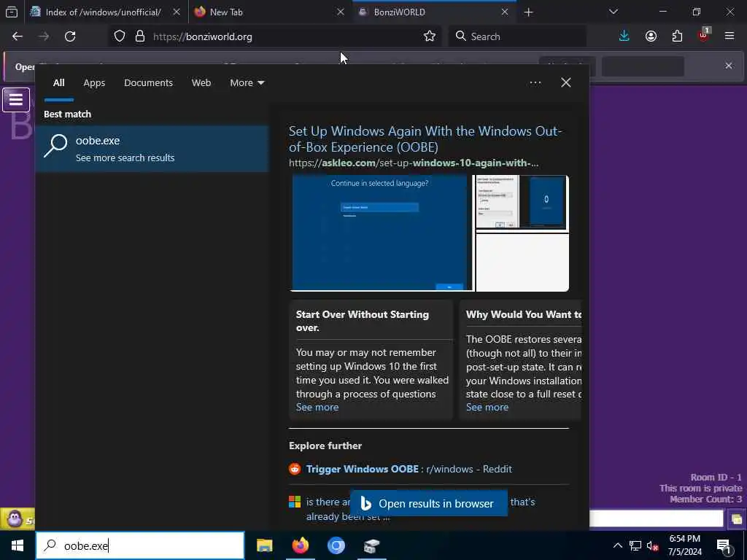This screenshot has height=560, width=747.
Task: Click the small dialog preview thumbnail
Action: point(497,203)
